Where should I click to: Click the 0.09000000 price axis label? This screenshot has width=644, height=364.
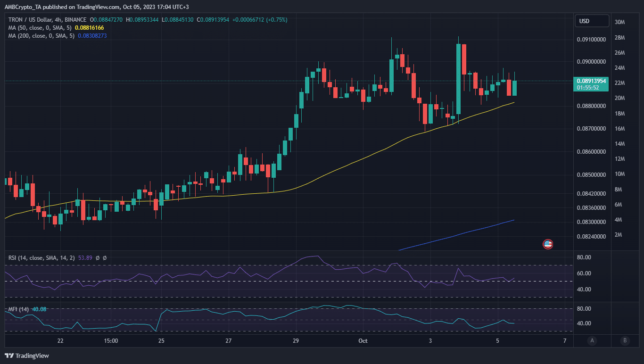592,62
